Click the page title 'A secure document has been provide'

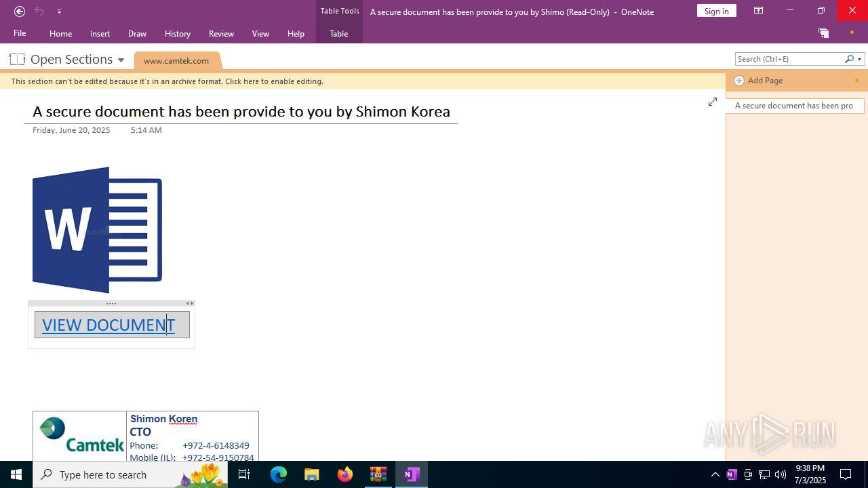241,111
